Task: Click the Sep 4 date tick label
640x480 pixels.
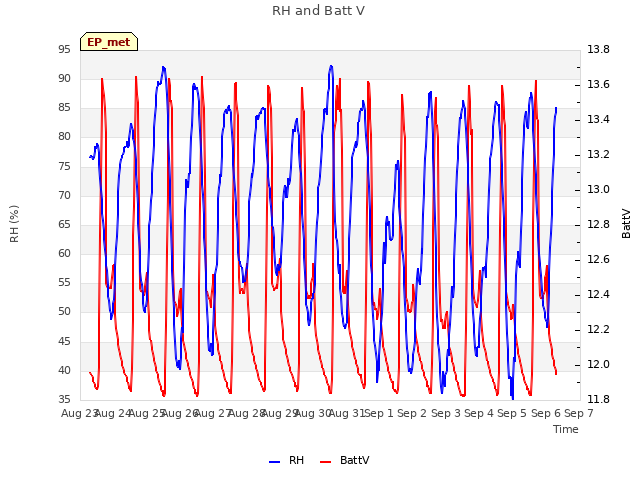Action: tap(479, 413)
